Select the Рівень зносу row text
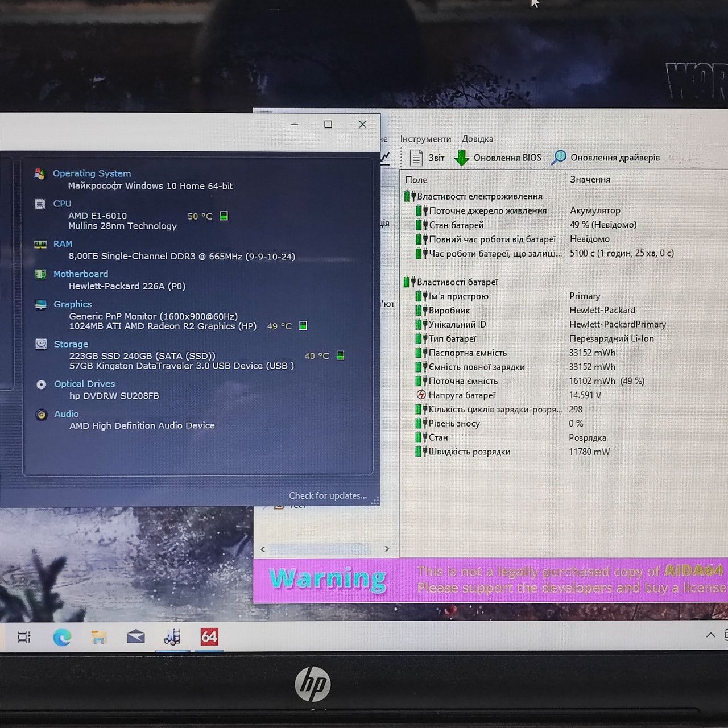This screenshot has width=728, height=728. [x=454, y=423]
